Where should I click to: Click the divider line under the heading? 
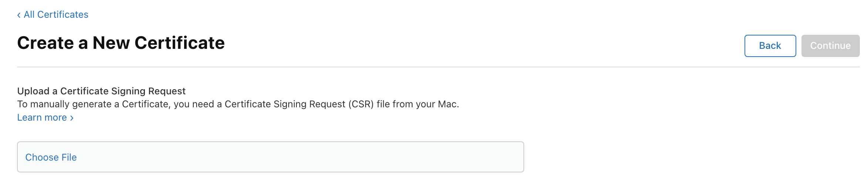pos(438,67)
